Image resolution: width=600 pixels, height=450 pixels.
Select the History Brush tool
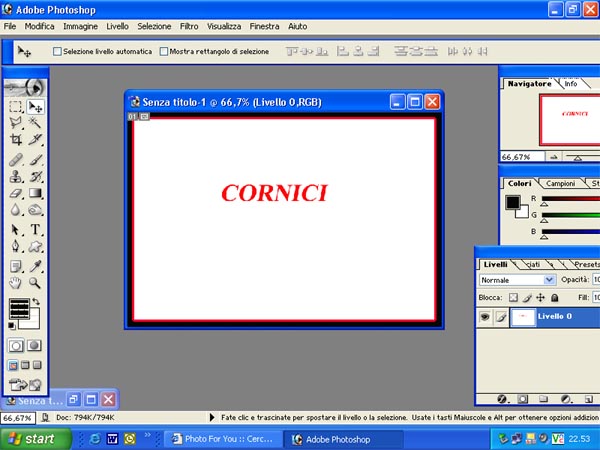[x=35, y=176]
